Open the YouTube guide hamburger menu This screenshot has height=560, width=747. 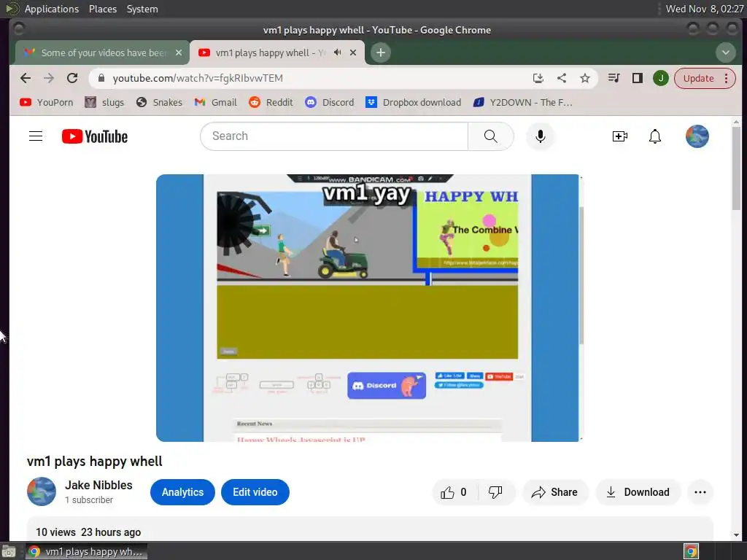point(36,136)
